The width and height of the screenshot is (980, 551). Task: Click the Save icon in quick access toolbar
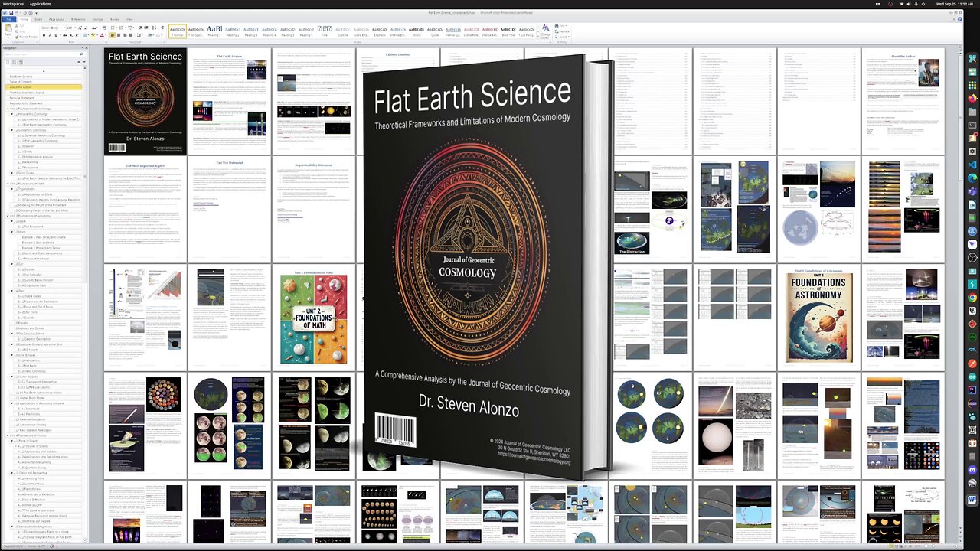(x=11, y=13)
